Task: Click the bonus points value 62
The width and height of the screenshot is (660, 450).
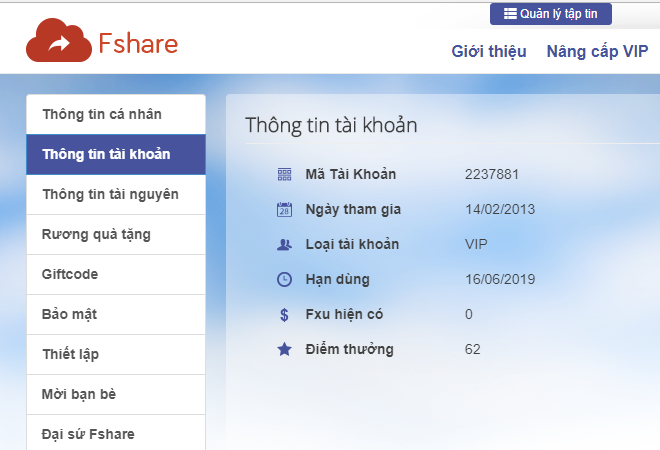Action: pos(472,349)
